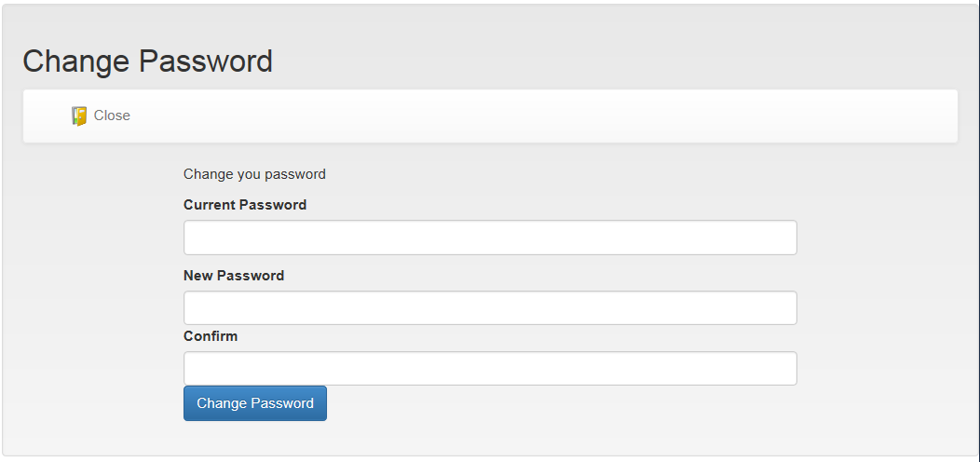
Task: Select the Close text link
Action: point(112,115)
